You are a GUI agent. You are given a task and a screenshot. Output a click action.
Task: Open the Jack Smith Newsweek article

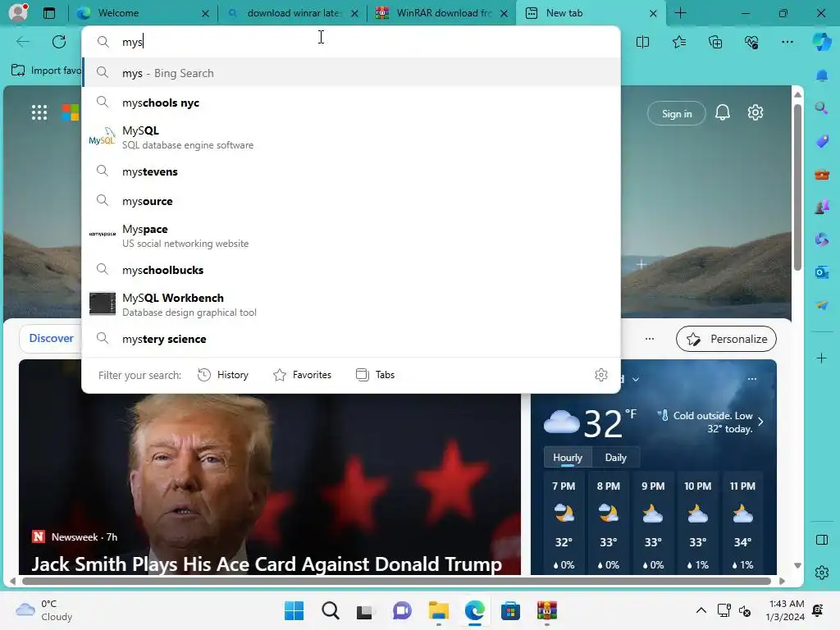pyautogui.click(x=267, y=564)
